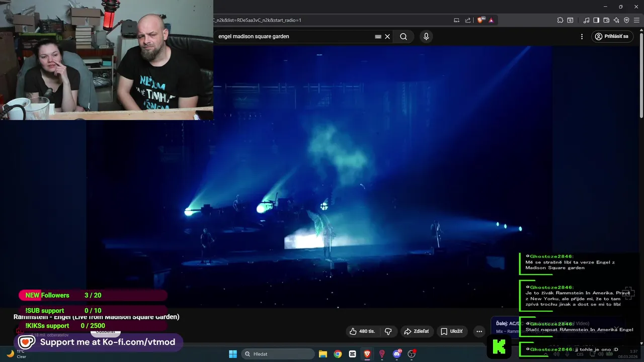Open the Brave VPN shield icon
The height and width of the screenshot is (362, 644).
pos(626,20)
